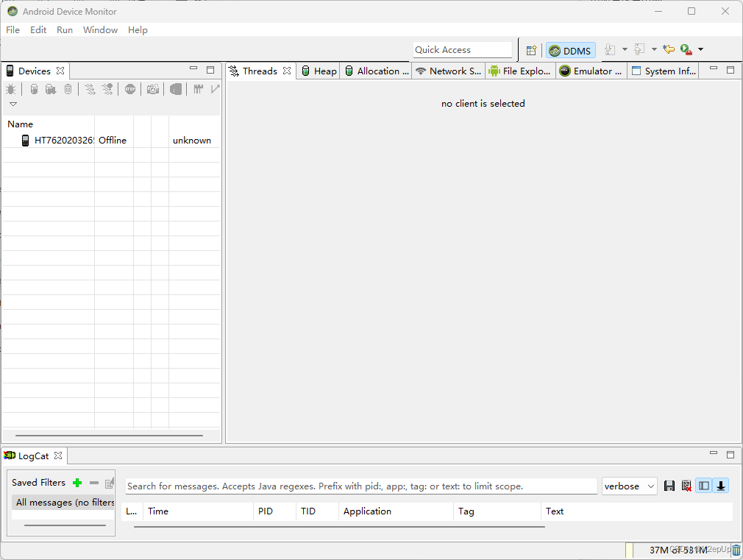Close the Devices view tab
This screenshot has width=743, height=560.
60,71
